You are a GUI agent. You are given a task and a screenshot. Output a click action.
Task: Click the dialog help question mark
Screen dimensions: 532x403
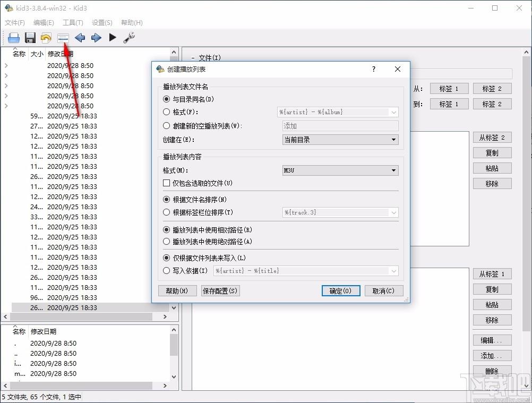point(374,69)
